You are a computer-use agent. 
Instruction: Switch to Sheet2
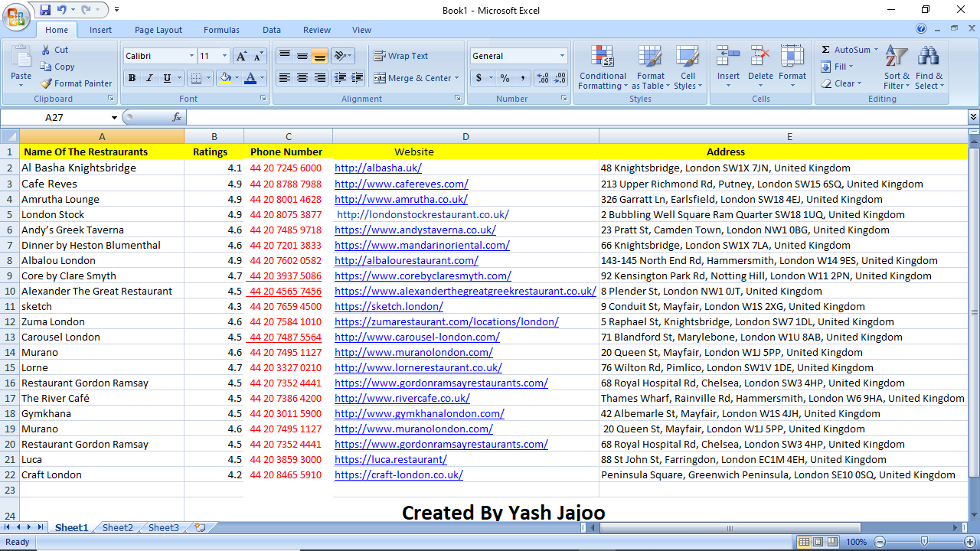click(x=116, y=527)
